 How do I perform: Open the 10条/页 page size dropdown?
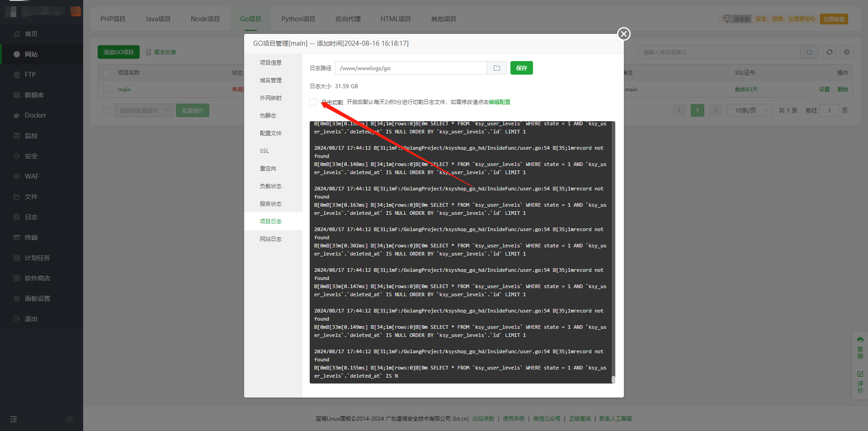tap(750, 110)
